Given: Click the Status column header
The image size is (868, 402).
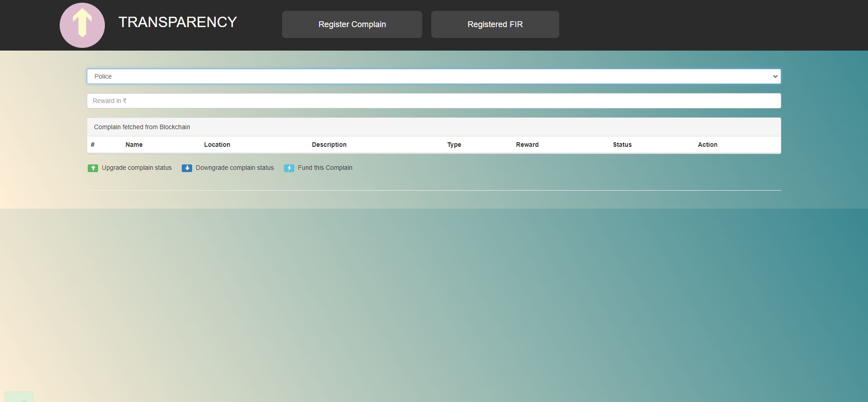Looking at the screenshot, I should tap(622, 145).
